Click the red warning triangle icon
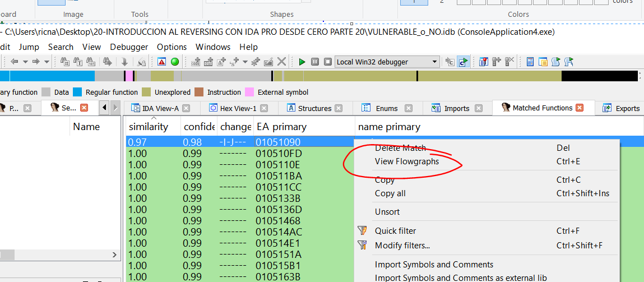This screenshot has height=282, width=644. pyautogui.click(x=162, y=62)
